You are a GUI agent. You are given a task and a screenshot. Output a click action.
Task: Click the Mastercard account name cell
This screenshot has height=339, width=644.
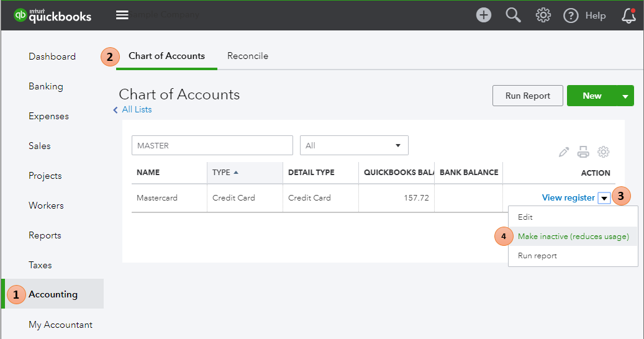[157, 198]
